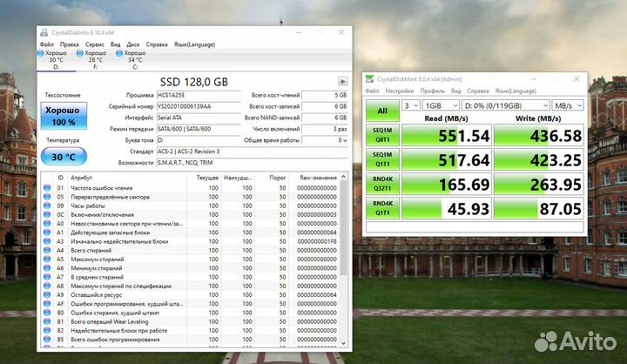627x364 pixels.
Task: Open Диск menu in CrystalDiskInfo
Action: pos(132,44)
